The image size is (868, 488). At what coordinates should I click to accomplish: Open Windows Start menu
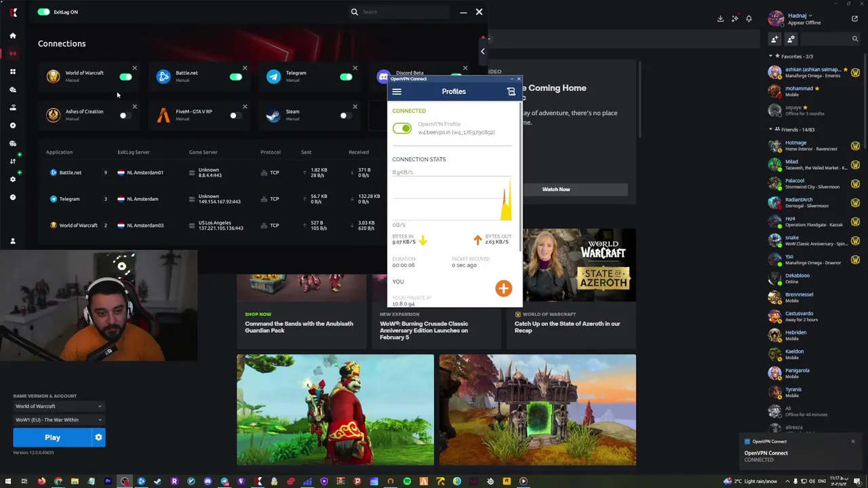(7, 481)
